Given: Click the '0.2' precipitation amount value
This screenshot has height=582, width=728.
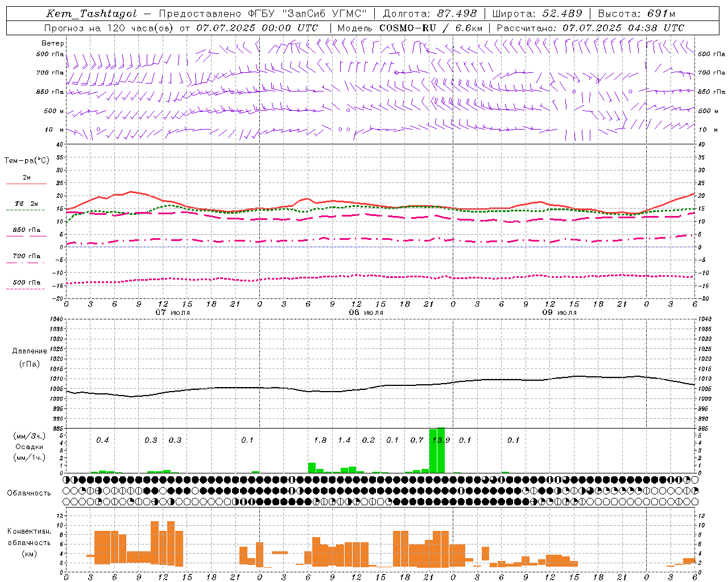Looking at the screenshot, I should (x=369, y=440).
